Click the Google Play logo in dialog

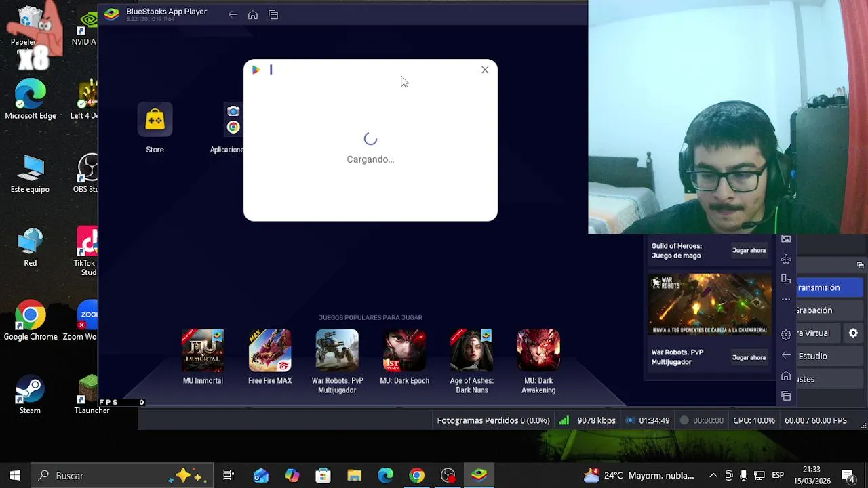(256, 70)
